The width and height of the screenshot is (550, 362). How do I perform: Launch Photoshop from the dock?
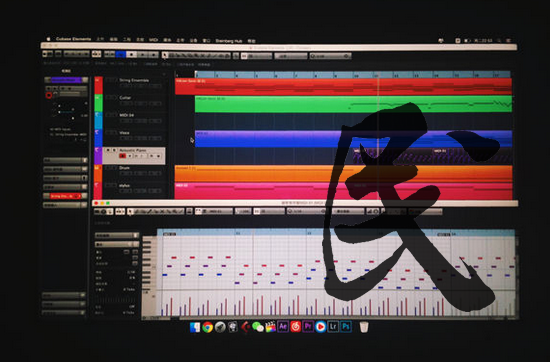pos(346,327)
